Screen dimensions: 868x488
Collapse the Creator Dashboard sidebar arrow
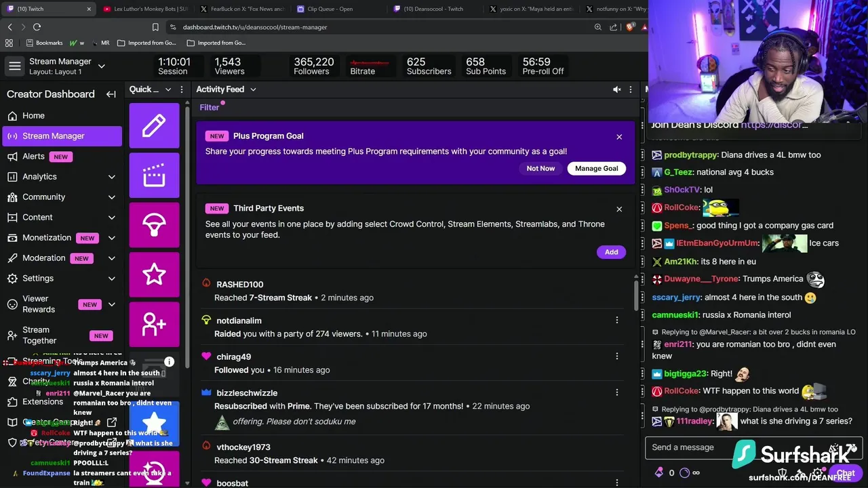[111, 94]
